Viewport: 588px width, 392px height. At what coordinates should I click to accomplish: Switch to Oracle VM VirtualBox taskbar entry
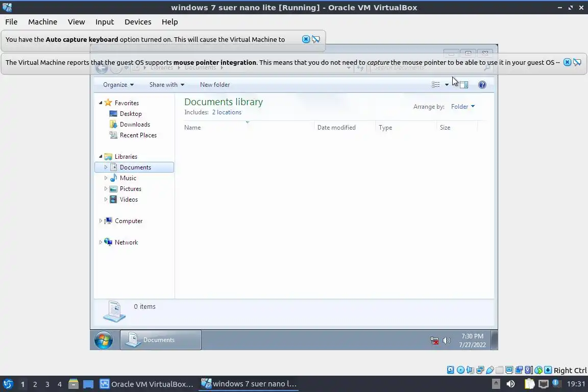[146, 384]
